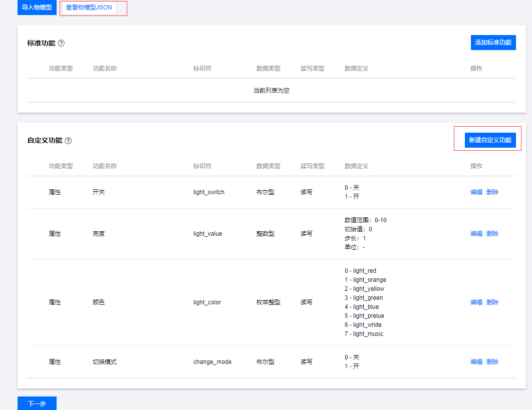Click 数据类型 column header in standard table

click(268, 69)
